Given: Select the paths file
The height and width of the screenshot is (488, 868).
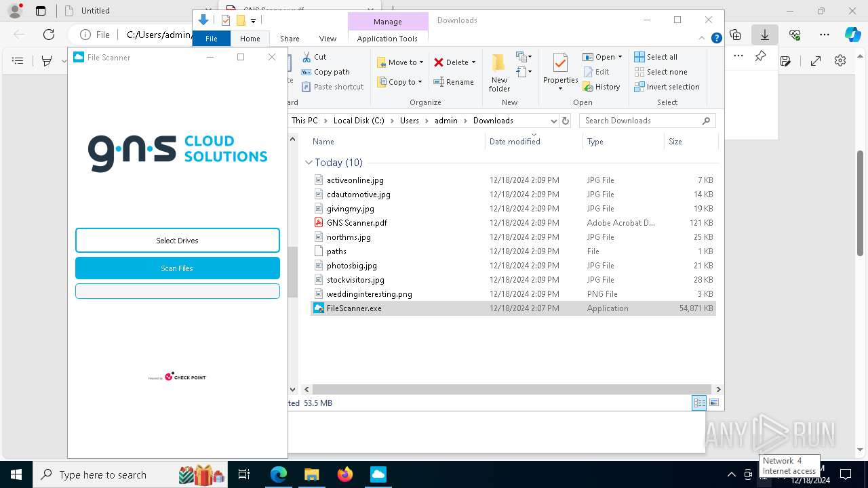Looking at the screenshot, I should point(513,251).
